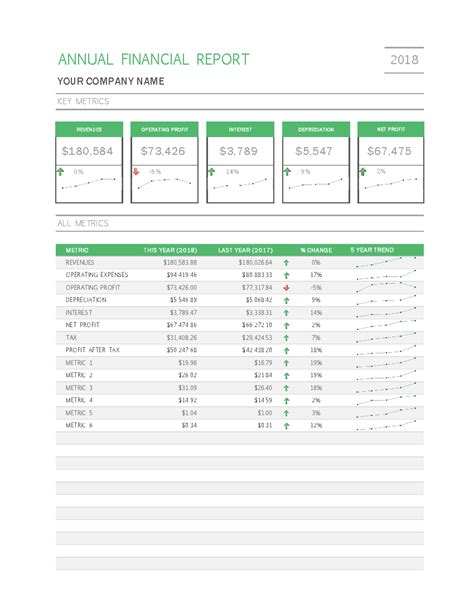Click the red down arrow in the Operating Profit card
Image resolution: width=474 pixels, height=613 pixels.
pyautogui.click(x=136, y=172)
